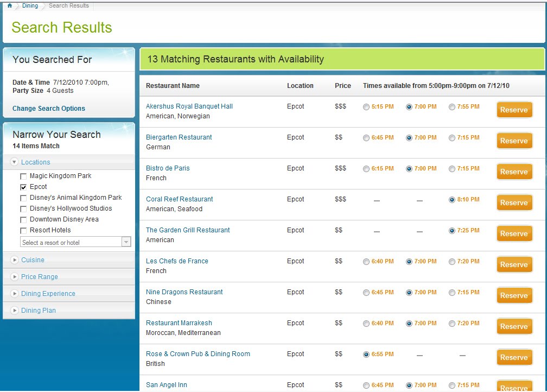Screen dimensions: 547x392
Task: Check the Magic Kingdom Park checkbox
Action: [x=23, y=176]
